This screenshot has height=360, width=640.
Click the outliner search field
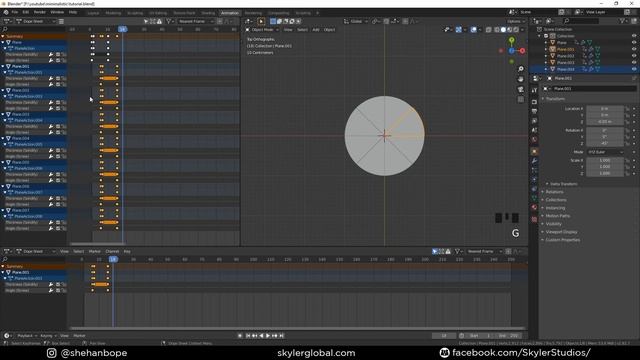click(581, 21)
